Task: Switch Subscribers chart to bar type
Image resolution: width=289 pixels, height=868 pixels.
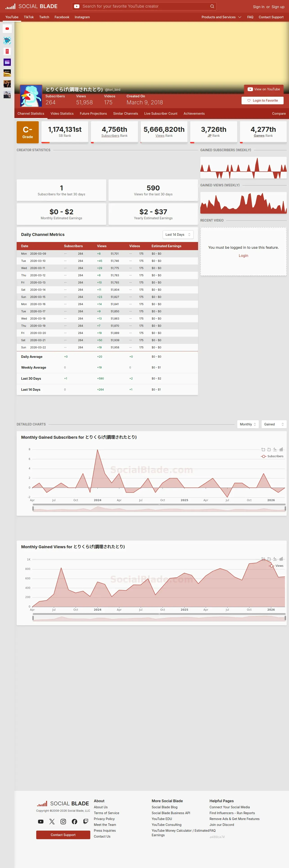Action: pos(281,450)
